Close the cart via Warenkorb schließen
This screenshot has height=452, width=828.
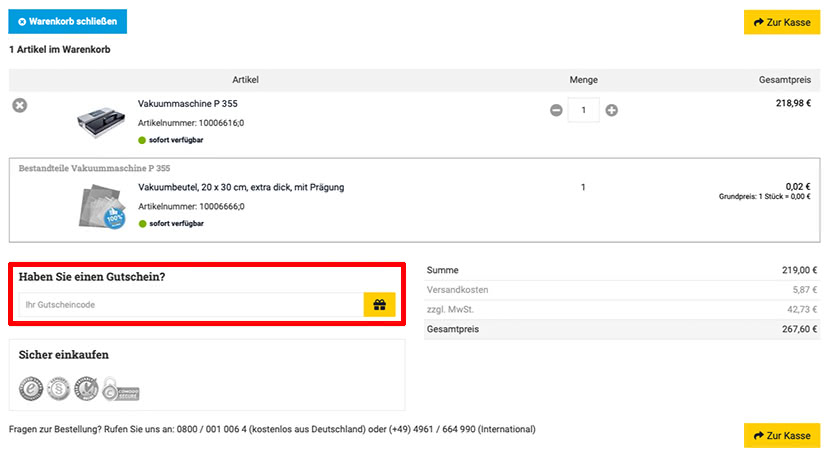(68, 22)
